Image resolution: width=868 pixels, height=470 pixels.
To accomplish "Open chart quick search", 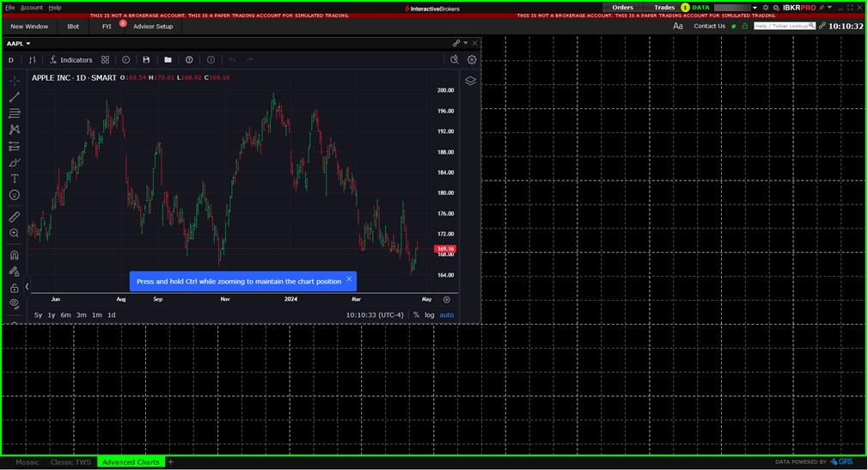I will [x=455, y=60].
